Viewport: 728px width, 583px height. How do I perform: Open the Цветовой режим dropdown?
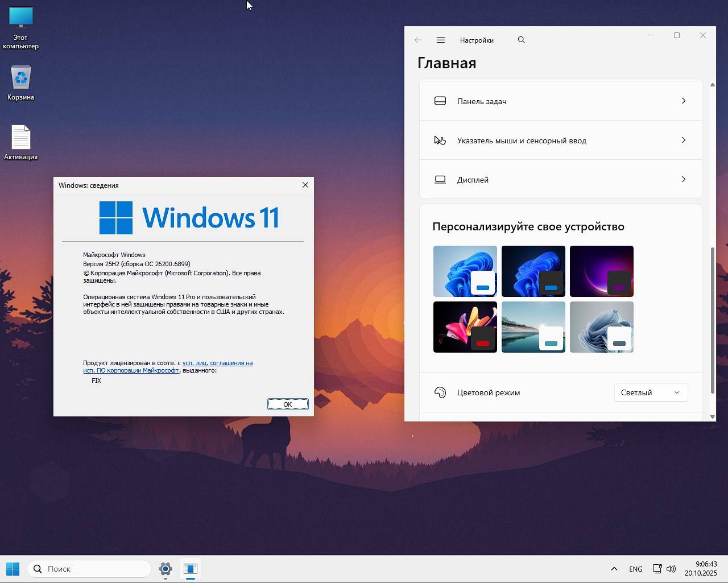click(x=651, y=392)
